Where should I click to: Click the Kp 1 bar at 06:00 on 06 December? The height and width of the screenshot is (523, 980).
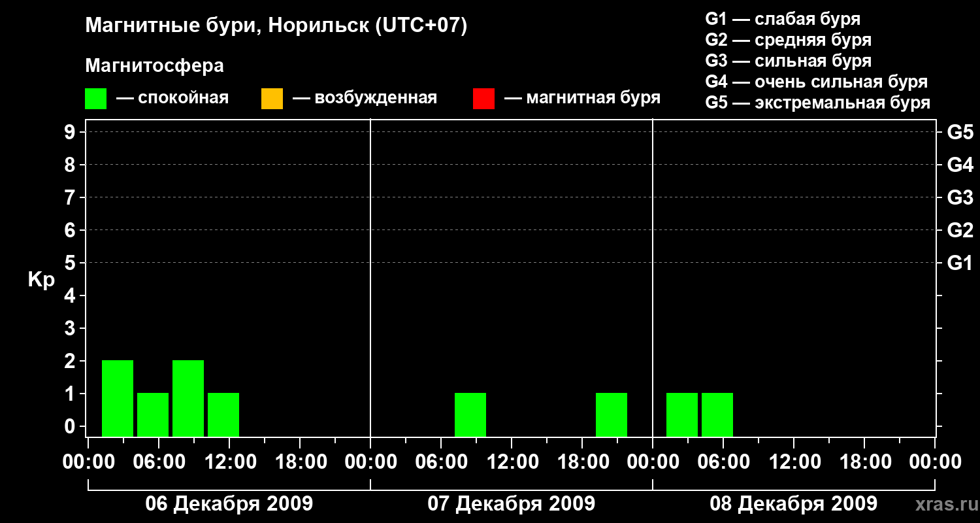(x=153, y=414)
